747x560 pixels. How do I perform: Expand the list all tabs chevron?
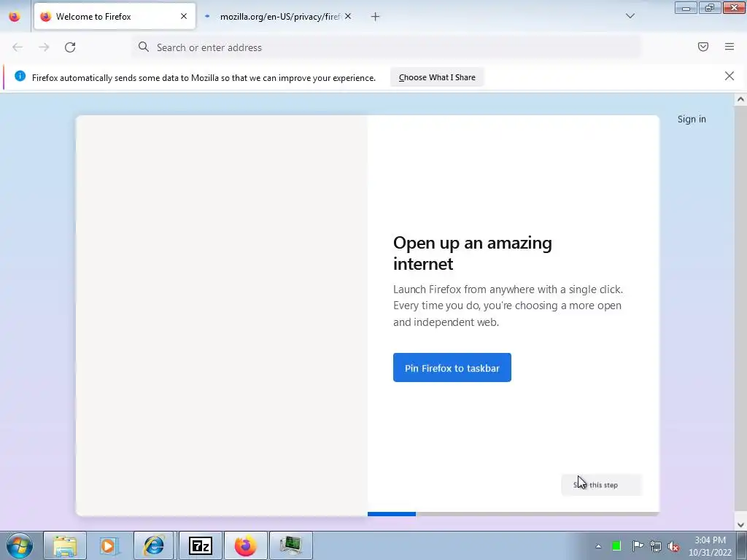630,16
